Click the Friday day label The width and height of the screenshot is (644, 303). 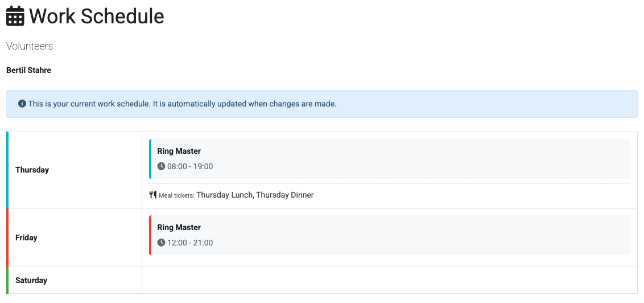tap(26, 238)
